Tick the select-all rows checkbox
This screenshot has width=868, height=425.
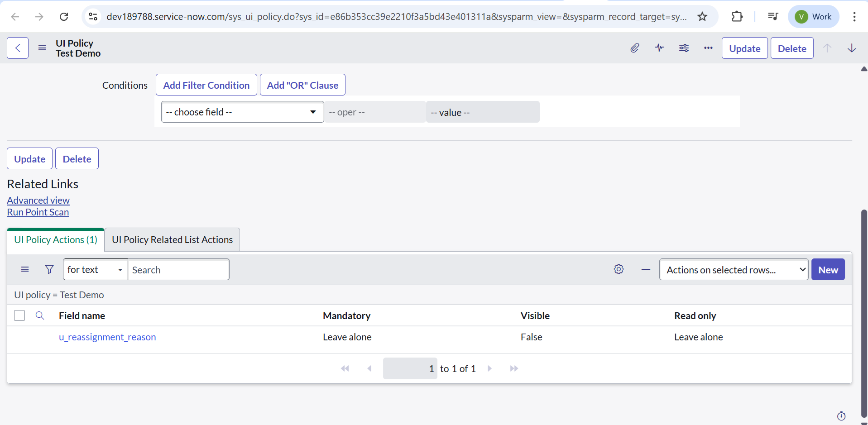point(19,315)
